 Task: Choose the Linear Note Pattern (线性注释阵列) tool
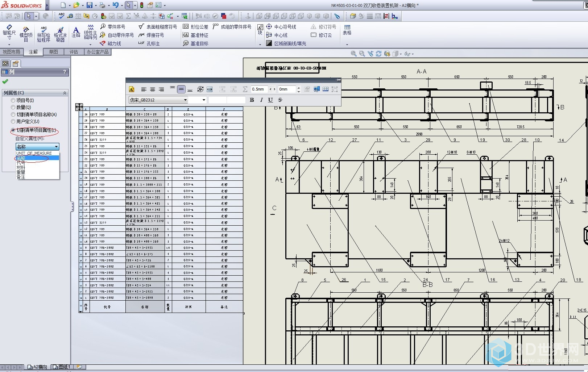click(90, 32)
